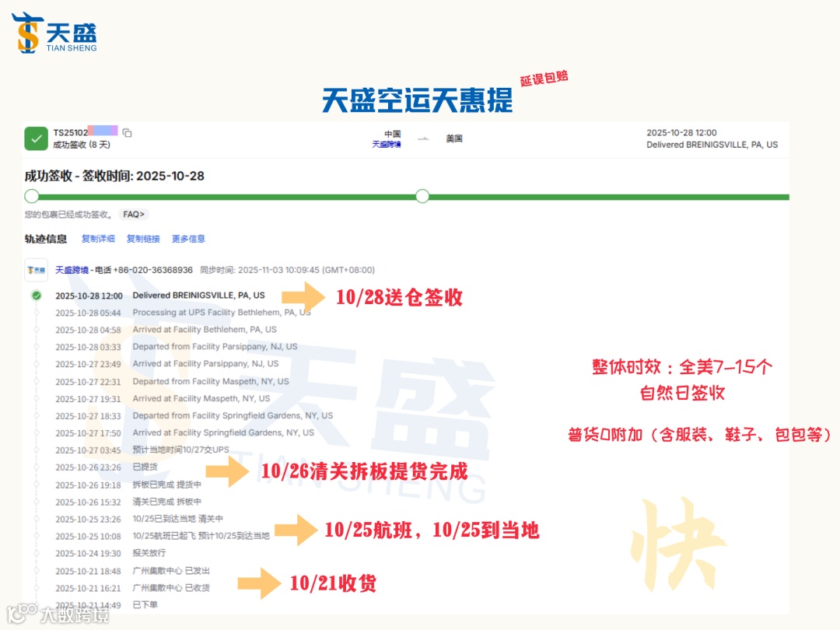This screenshot has width=840, height=630.
Task: Click the Tian Sheng logo at top left
Action: click(x=54, y=33)
